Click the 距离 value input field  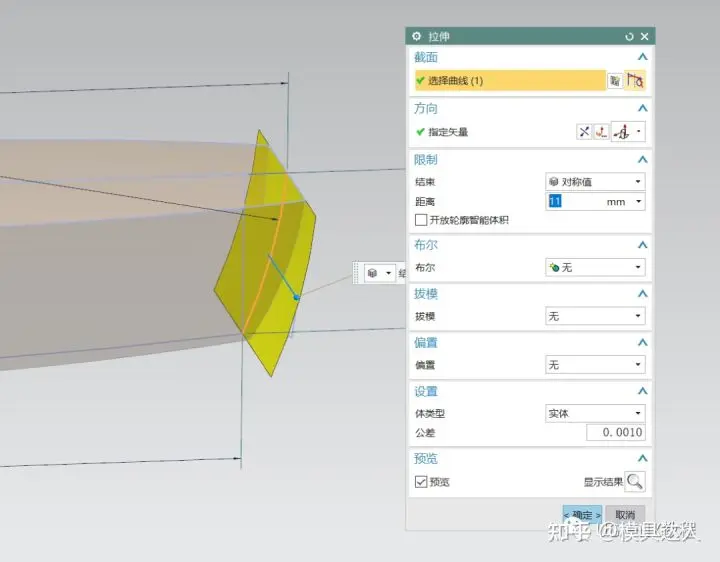pos(575,201)
